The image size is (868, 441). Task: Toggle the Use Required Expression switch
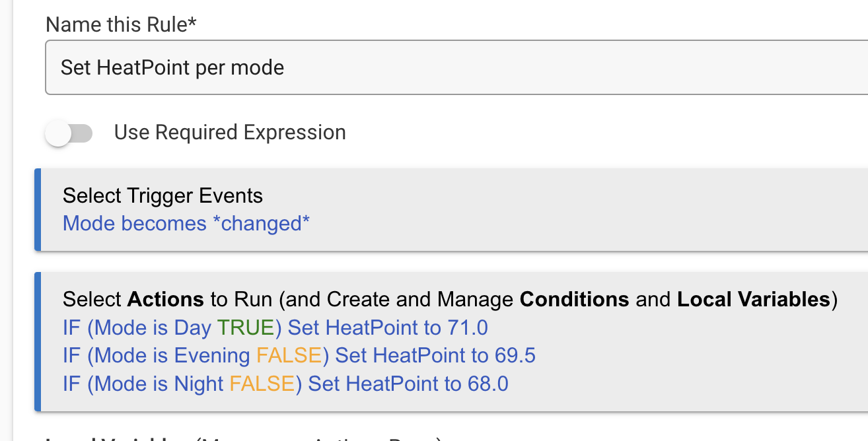tap(69, 133)
